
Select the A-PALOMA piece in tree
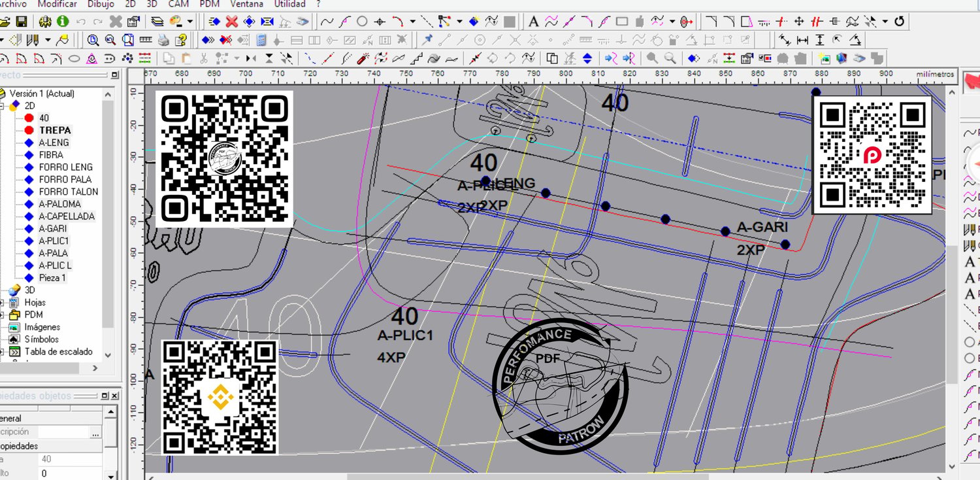[60, 204]
